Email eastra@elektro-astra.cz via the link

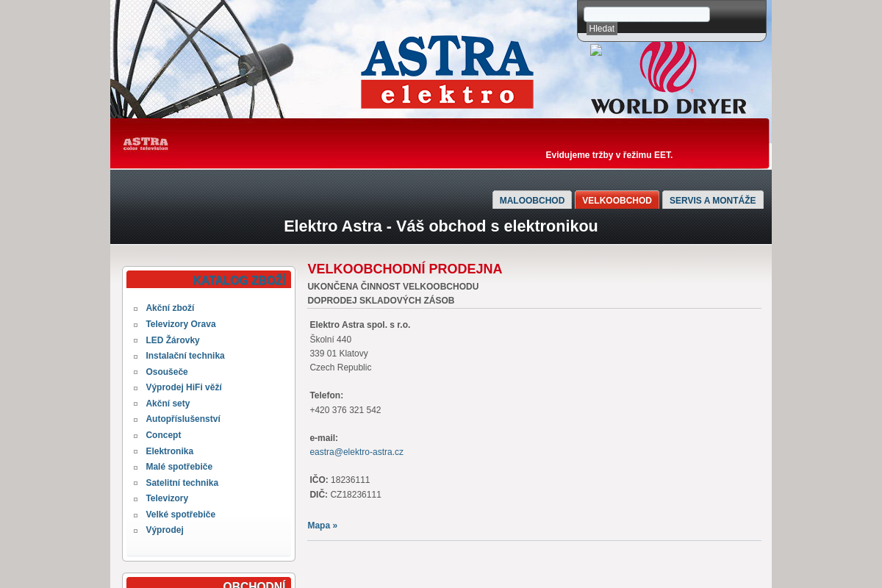pos(356,452)
